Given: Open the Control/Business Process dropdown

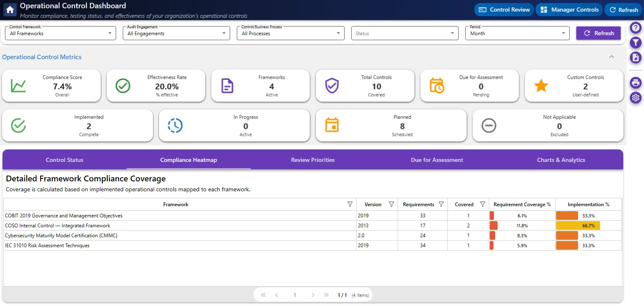Looking at the screenshot, I should coord(291,33).
